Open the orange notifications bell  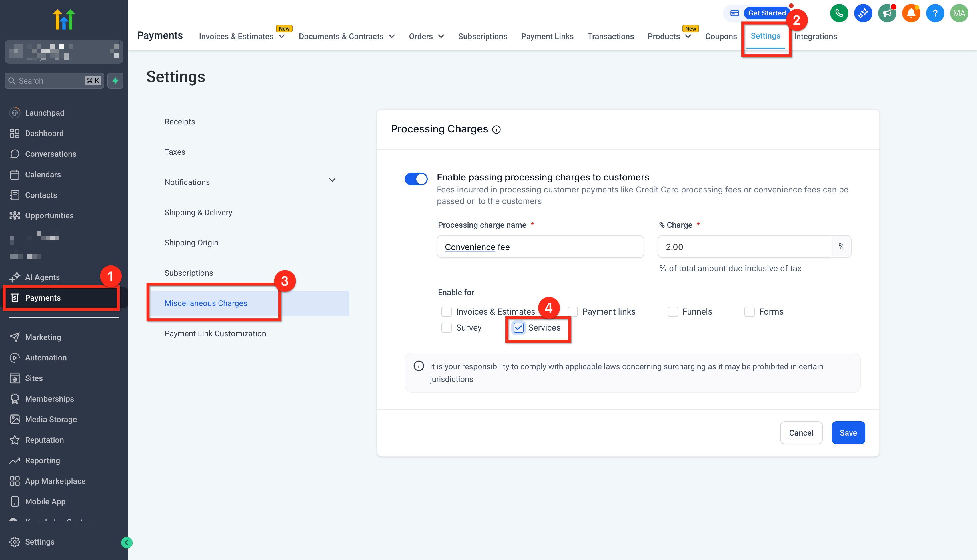911,13
